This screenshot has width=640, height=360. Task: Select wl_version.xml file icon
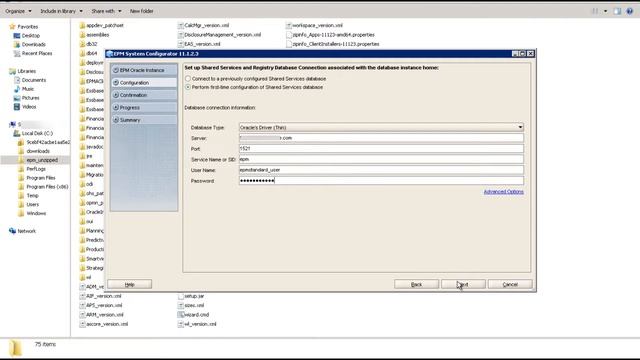pos(180,324)
